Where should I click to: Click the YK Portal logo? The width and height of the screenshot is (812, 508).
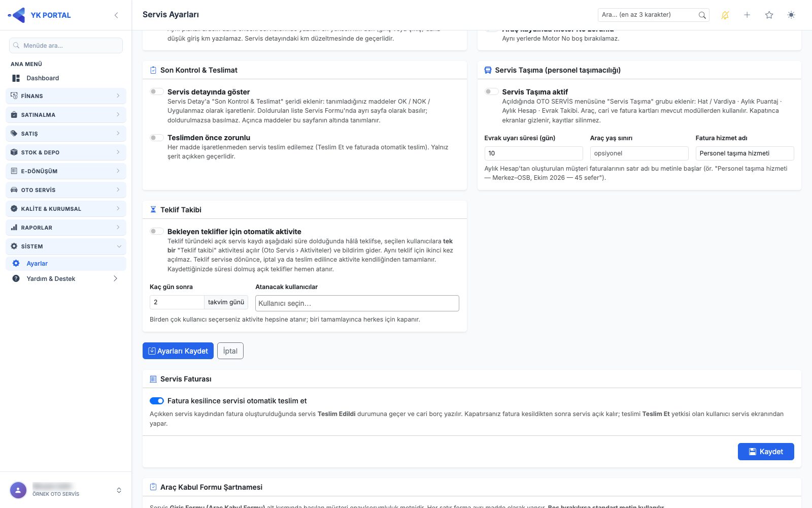tap(40, 15)
